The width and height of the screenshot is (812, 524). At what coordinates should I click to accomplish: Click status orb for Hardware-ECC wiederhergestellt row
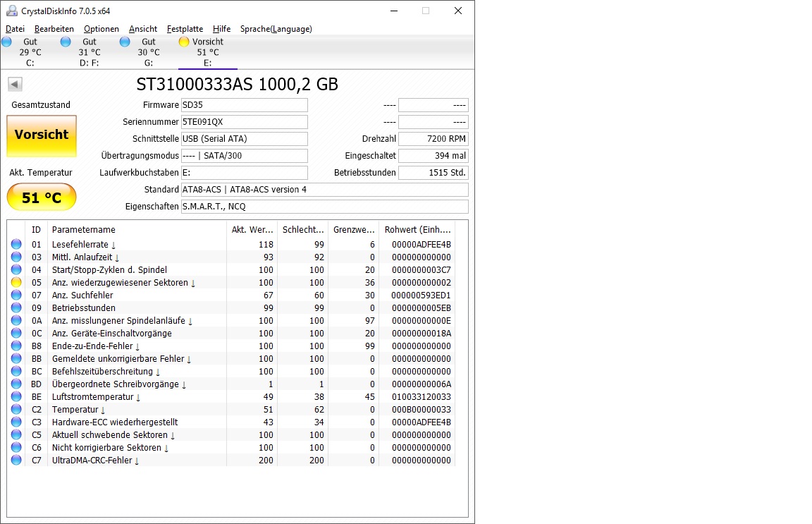tap(17, 422)
